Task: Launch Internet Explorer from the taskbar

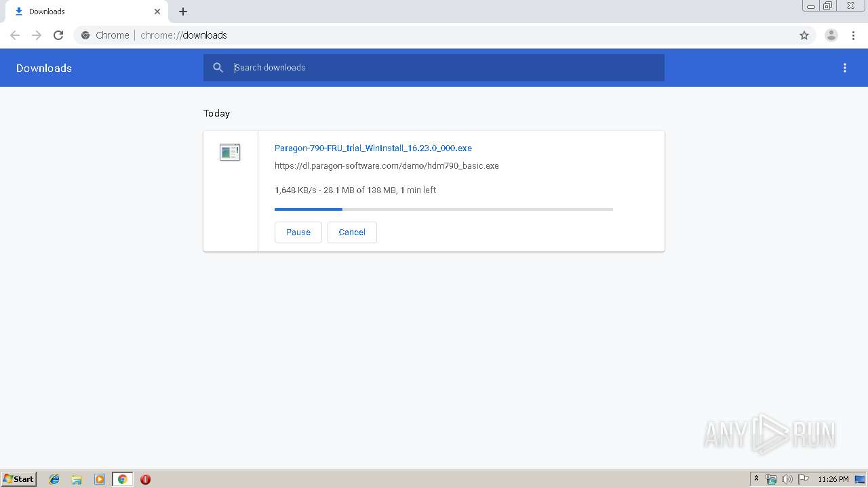Action: click(x=54, y=479)
